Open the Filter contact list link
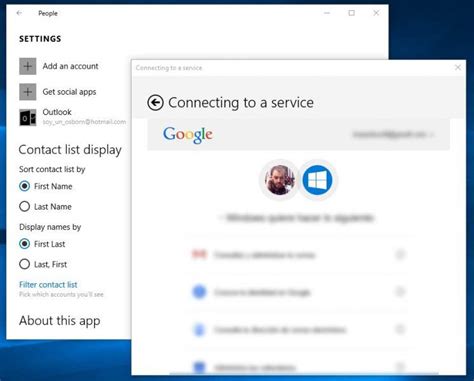The height and width of the screenshot is (381, 474). (x=48, y=285)
